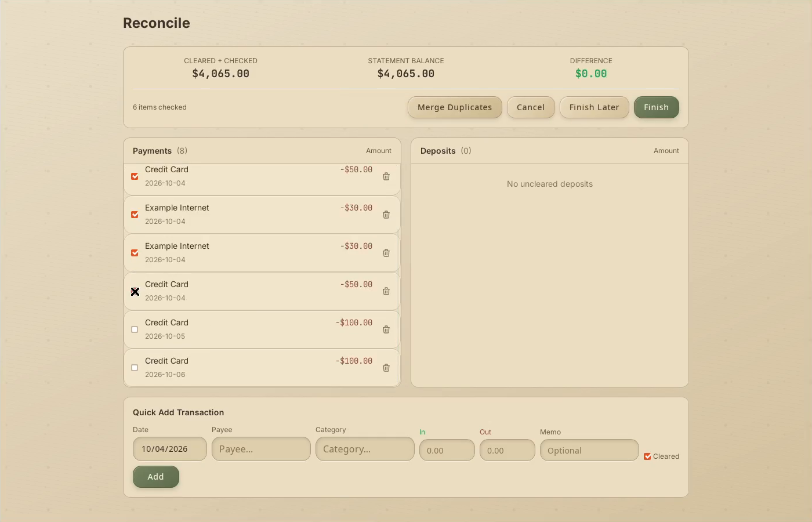Screen dimensions: 812x522
Task: Delete the lower Example Internet payment
Action: tap(386, 253)
